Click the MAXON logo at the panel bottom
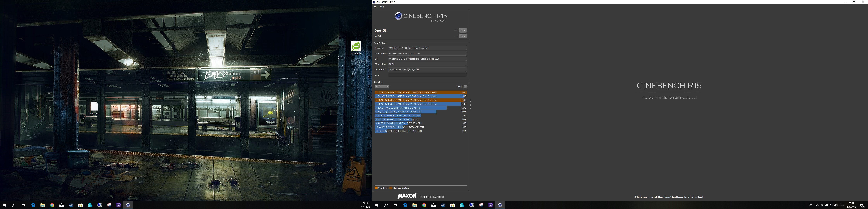The width and height of the screenshot is (868, 209). tap(407, 196)
